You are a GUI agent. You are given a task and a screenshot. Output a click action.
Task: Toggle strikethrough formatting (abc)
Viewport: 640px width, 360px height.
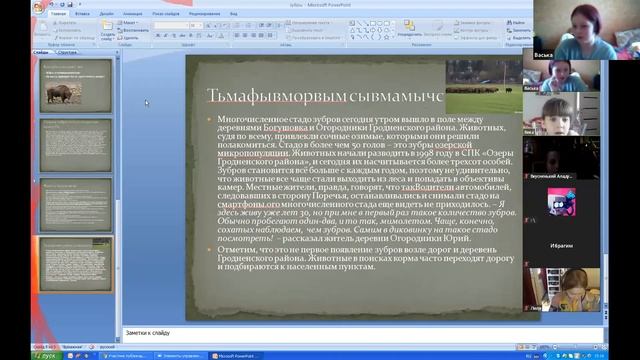182,36
